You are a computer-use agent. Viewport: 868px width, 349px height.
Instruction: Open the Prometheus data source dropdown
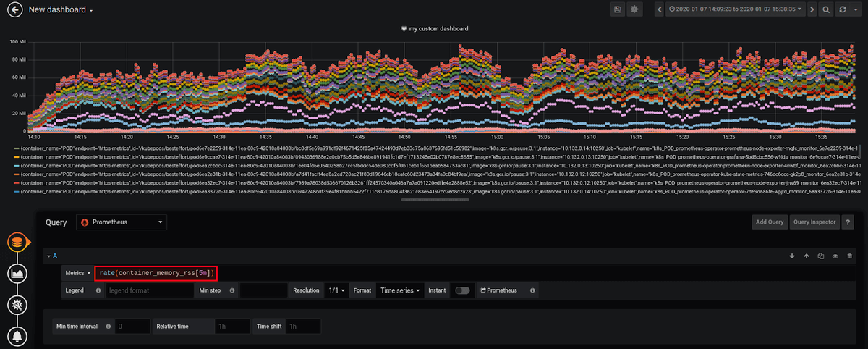122,222
